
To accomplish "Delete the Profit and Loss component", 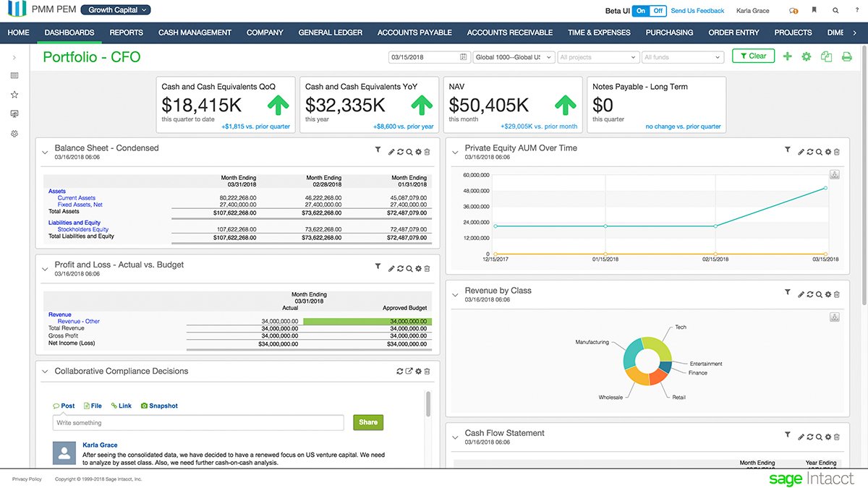I will pyautogui.click(x=427, y=267).
